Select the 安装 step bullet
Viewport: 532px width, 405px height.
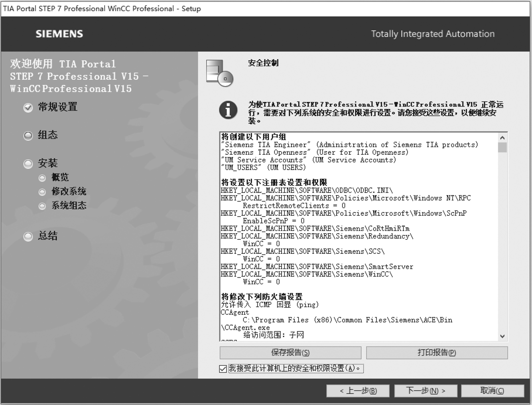tap(28, 164)
